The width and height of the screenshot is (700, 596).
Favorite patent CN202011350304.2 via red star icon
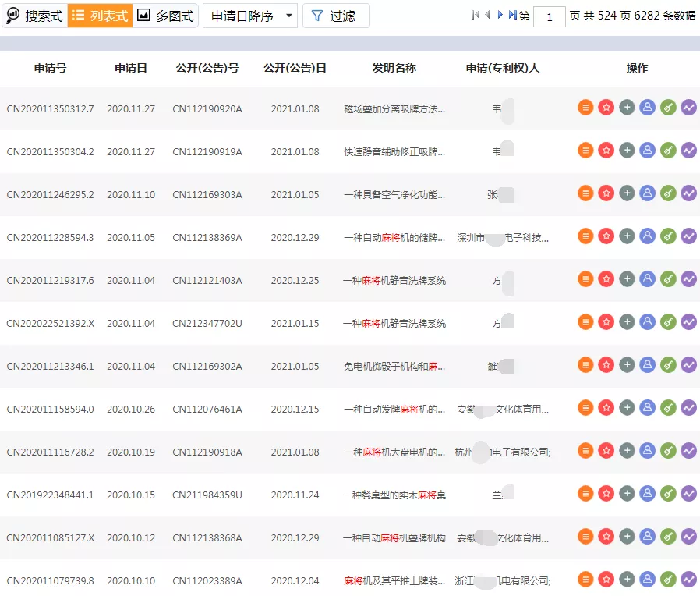click(606, 151)
